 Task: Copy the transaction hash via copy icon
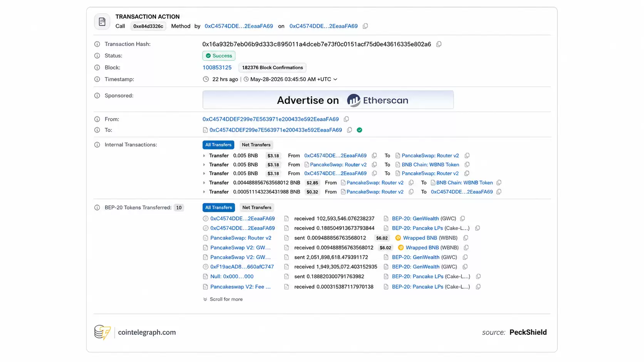439,44
